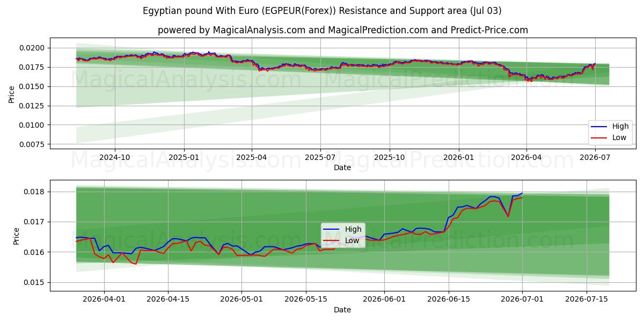Click the 'powered by MagicalAnalysis.com' subtitle
Viewport: 644px width, 322px height.
coord(343,30)
